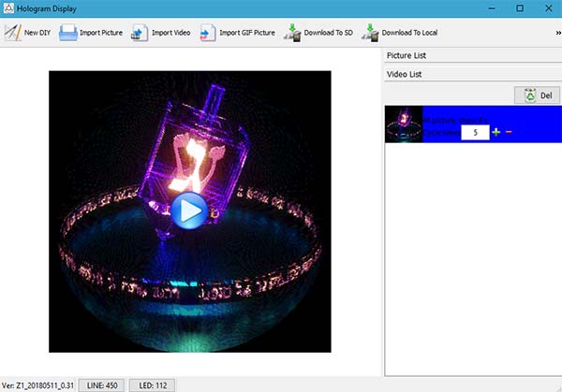The height and width of the screenshot is (392, 562).
Task: Click the Hologram Display app logo icon
Action: click(8, 8)
